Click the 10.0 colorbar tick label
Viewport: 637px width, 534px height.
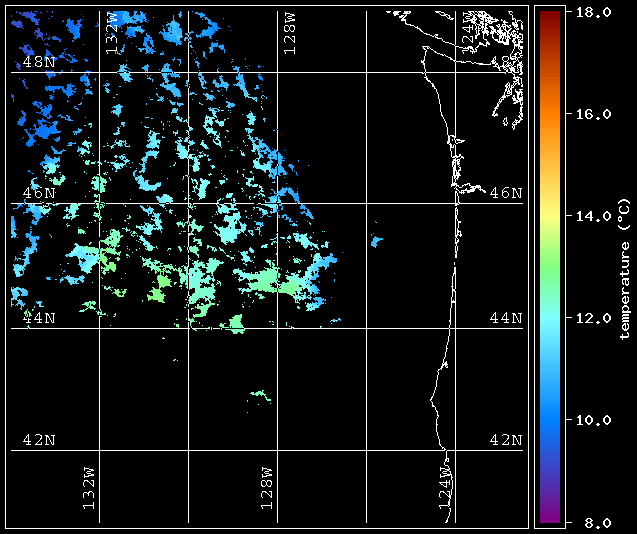pos(594,420)
